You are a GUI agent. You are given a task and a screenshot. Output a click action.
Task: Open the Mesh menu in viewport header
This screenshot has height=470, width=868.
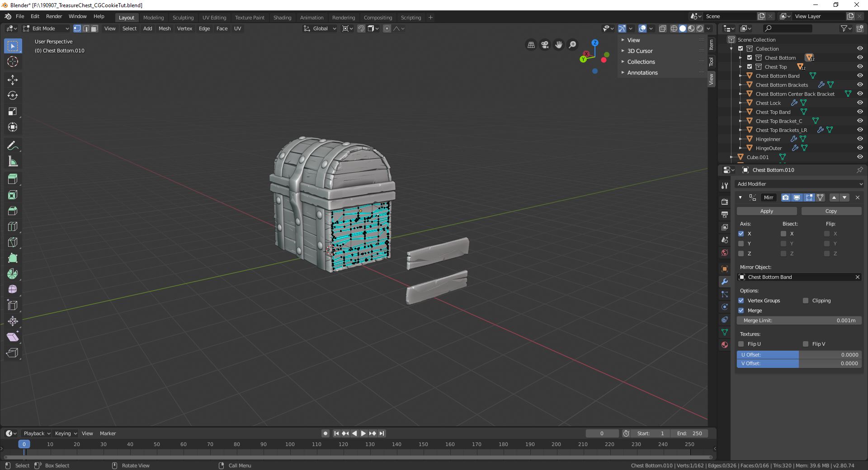tap(165, 28)
